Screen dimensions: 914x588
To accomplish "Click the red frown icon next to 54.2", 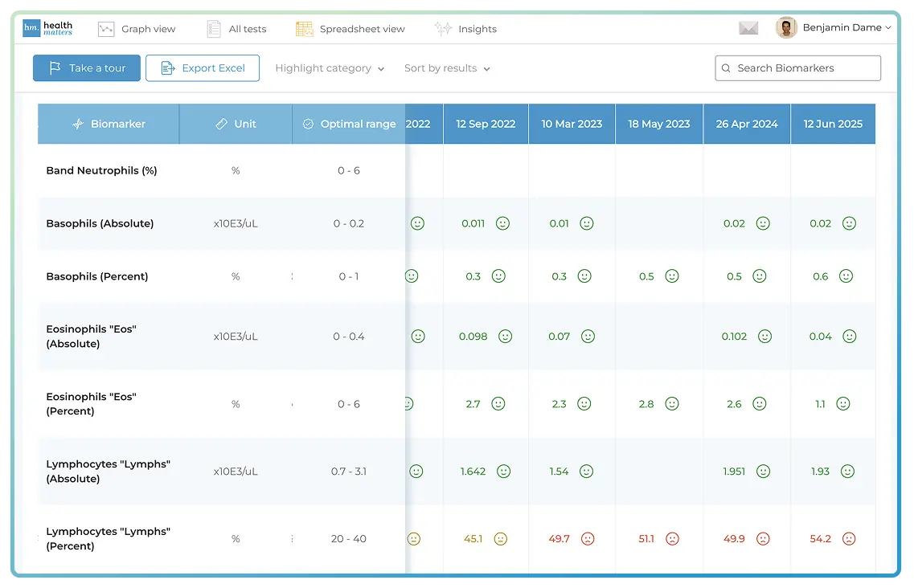I will [x=848, y=539].
